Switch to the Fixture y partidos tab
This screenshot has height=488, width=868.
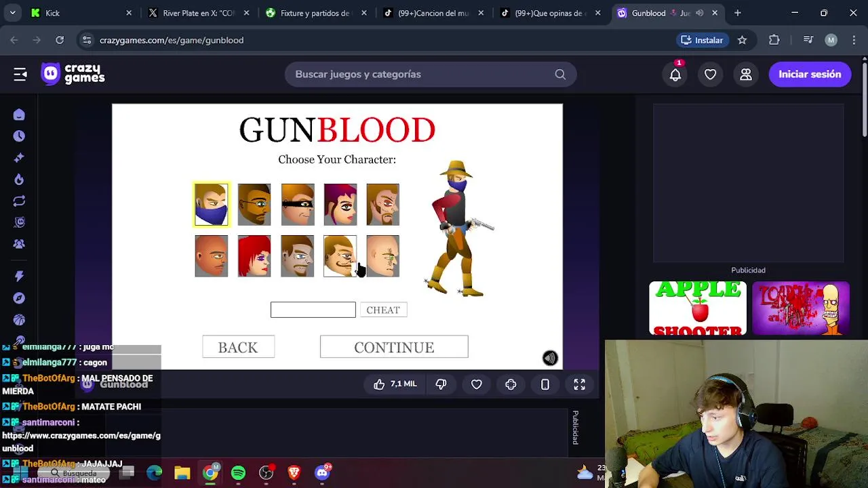pyautogui.click(x=315, y=13)
